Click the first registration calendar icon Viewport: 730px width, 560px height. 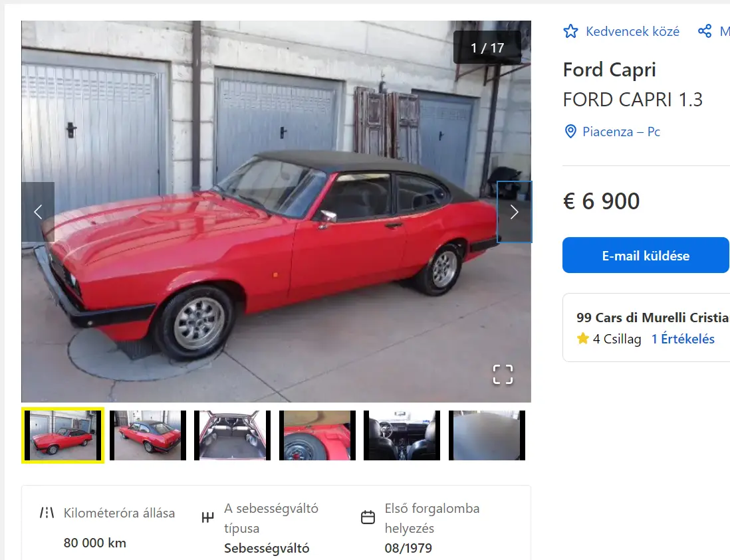pyautogui.click(x=368, y=517)
